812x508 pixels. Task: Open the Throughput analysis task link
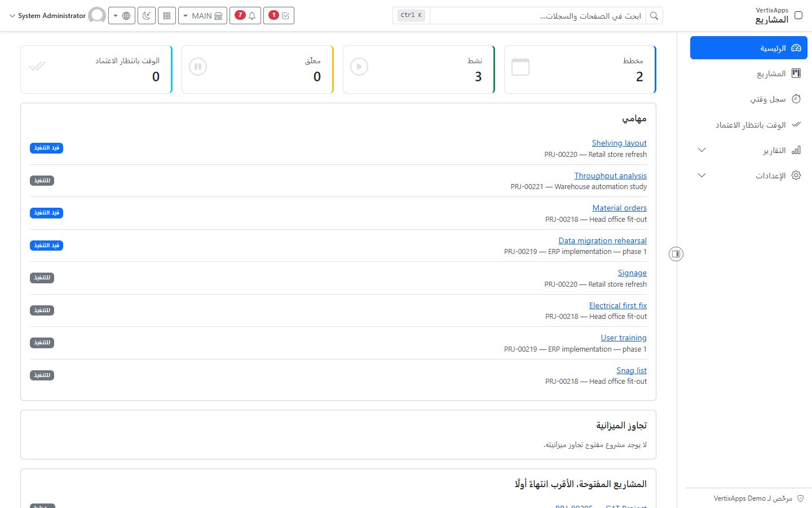pos(611,176)
